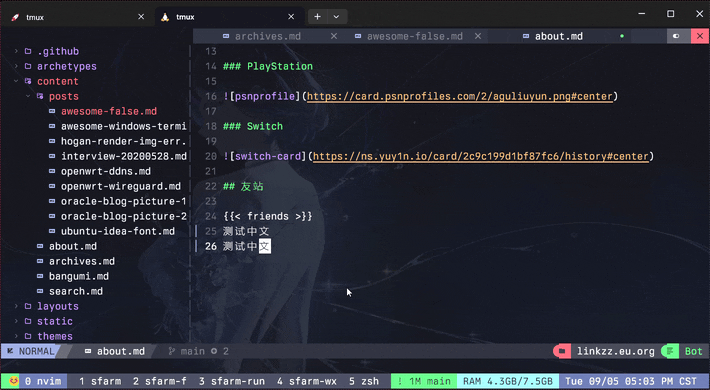Open the terminal new-tab dropdown arrow

[336, 17]
